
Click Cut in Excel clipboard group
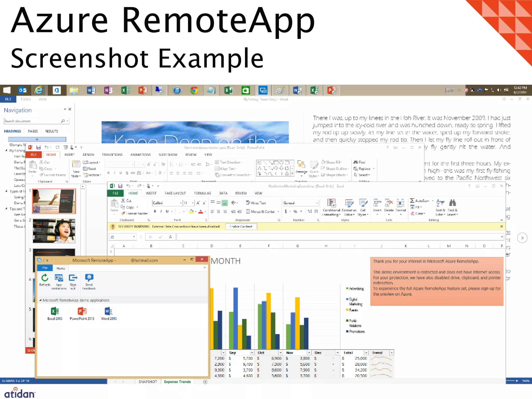(x=126, y=201)
